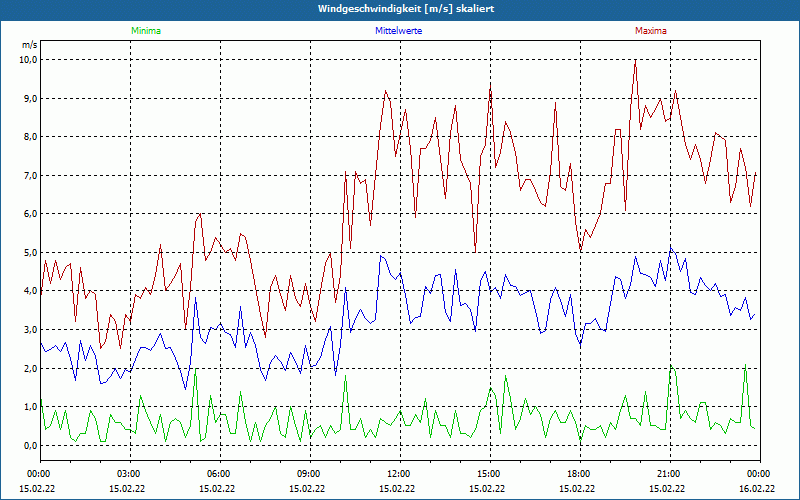
Task: Click the 7,0 y-axis value
Action: pyautogui.click(x=31, y=176)
